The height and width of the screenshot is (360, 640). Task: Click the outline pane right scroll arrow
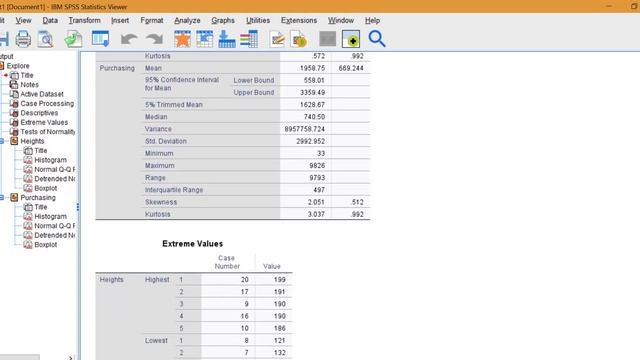[x=71, y=358]
